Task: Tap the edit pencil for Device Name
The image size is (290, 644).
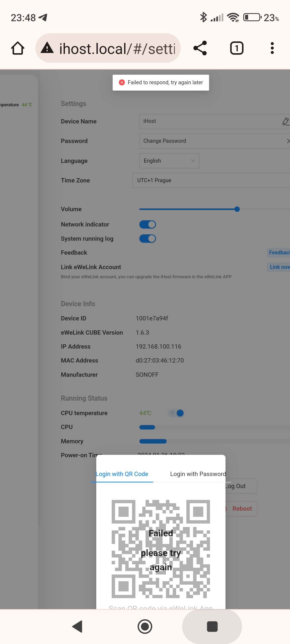Action: coord(286,121)
